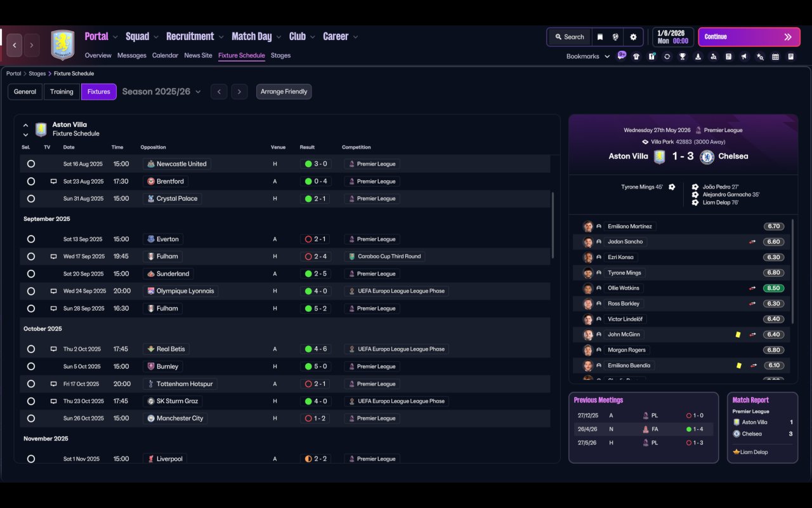Go to the previous season arrow

point(219,91)
